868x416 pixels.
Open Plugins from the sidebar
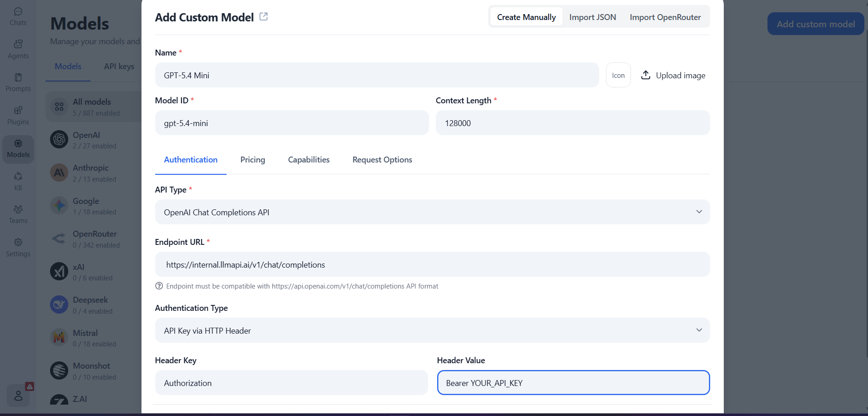[x=18, y=116]
